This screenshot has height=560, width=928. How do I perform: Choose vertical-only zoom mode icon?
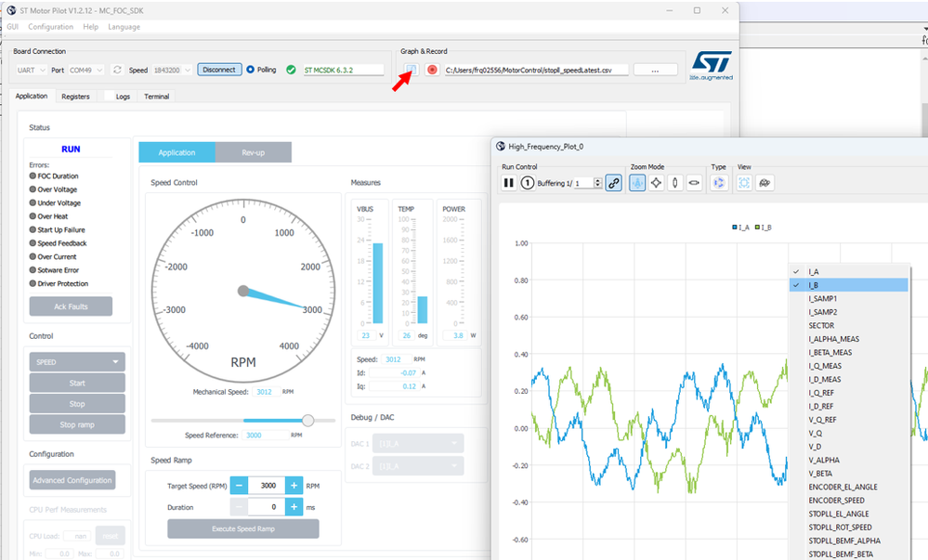[x=674, y=183]
